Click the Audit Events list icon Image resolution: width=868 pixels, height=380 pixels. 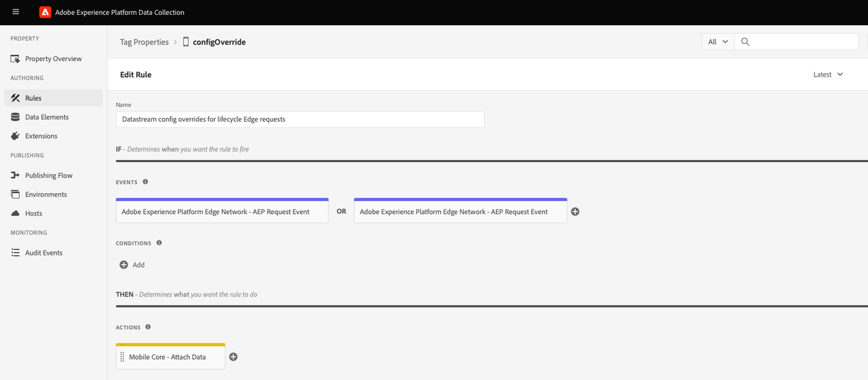(16, 253)
